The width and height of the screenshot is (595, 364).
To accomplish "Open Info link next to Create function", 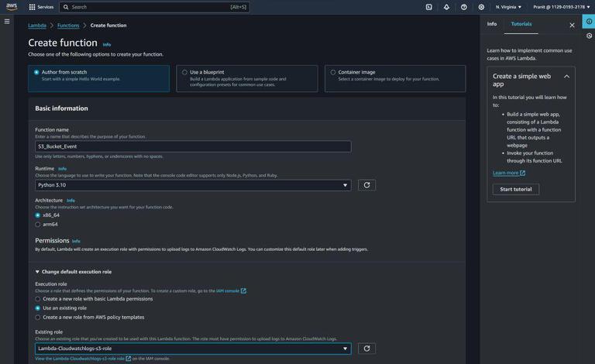I will click(x=107, y=45).
